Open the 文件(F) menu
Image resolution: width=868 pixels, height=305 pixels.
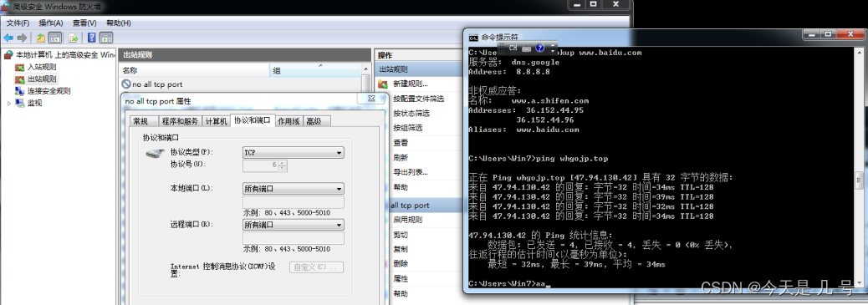[x=18, y=23]
